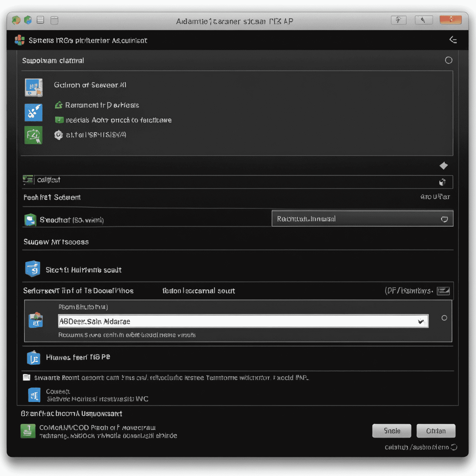Click the green house icon before 'Rarrenchti'
476x476 pixels.
[59, 105]
